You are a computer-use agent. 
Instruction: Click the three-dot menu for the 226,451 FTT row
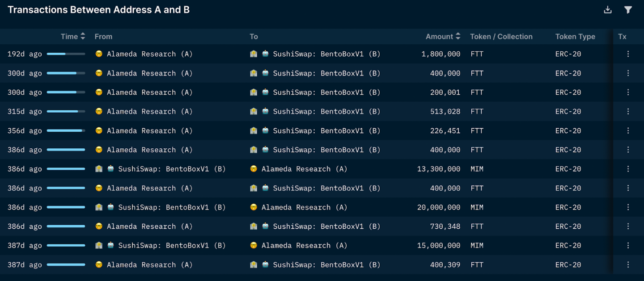pos(628,131)
